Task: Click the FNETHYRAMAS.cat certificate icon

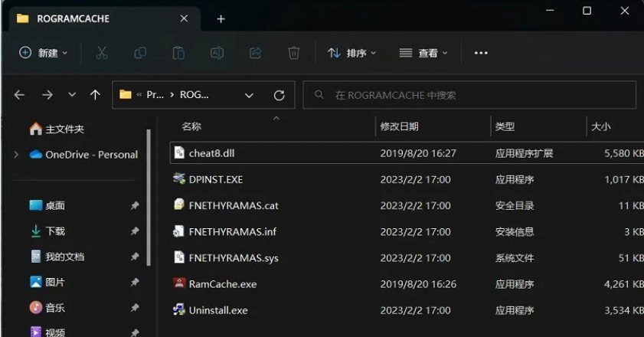Action: 179,204
